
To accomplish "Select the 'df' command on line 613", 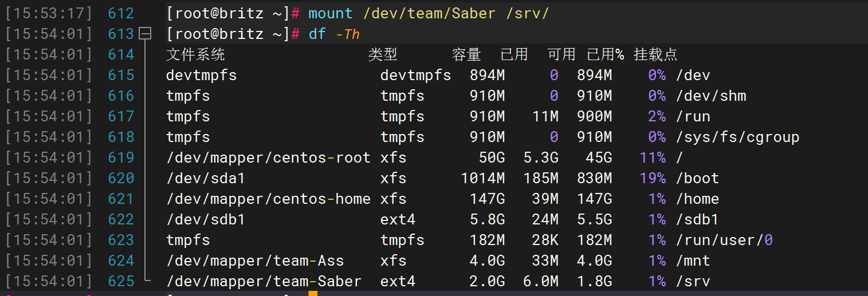I will click(x=317, y=34).
